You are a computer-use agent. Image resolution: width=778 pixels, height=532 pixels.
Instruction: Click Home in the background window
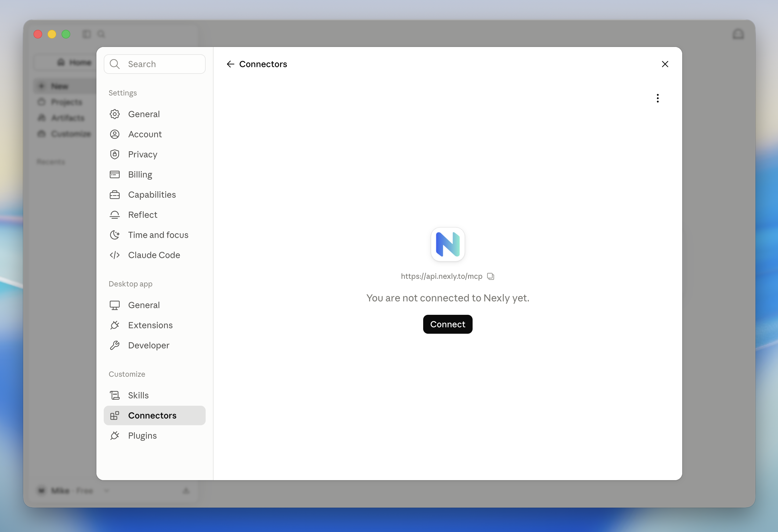tap(74, 62)
